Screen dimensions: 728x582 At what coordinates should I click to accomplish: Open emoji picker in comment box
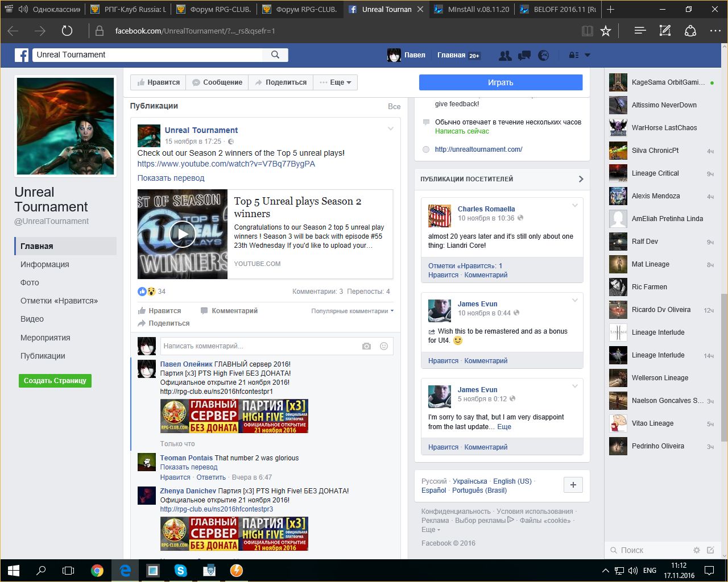point(384,346)
